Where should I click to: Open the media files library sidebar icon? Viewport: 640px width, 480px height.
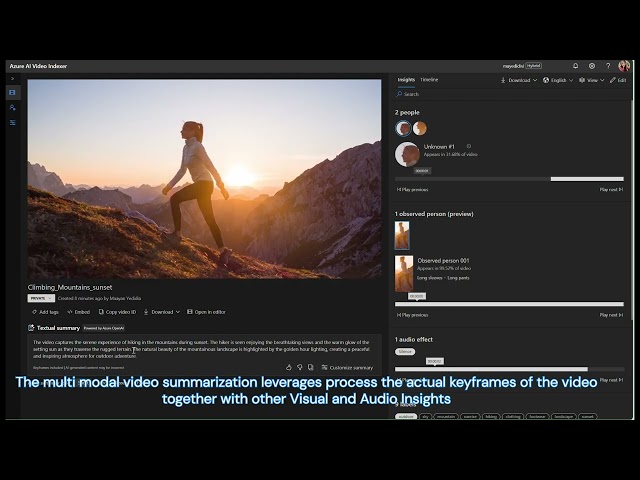[13, 93]
